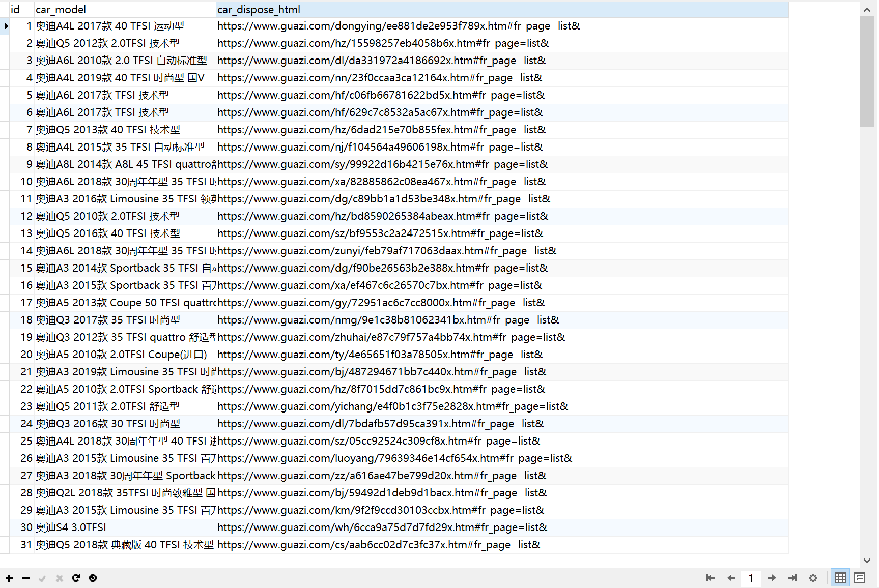Go to the next page of records
The image size is (879, 588).
(x=772, y=578)
